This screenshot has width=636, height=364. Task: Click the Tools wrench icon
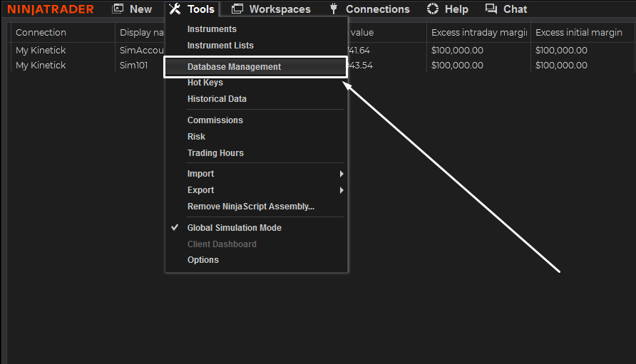pyautogui.click(x=175, y=9)
